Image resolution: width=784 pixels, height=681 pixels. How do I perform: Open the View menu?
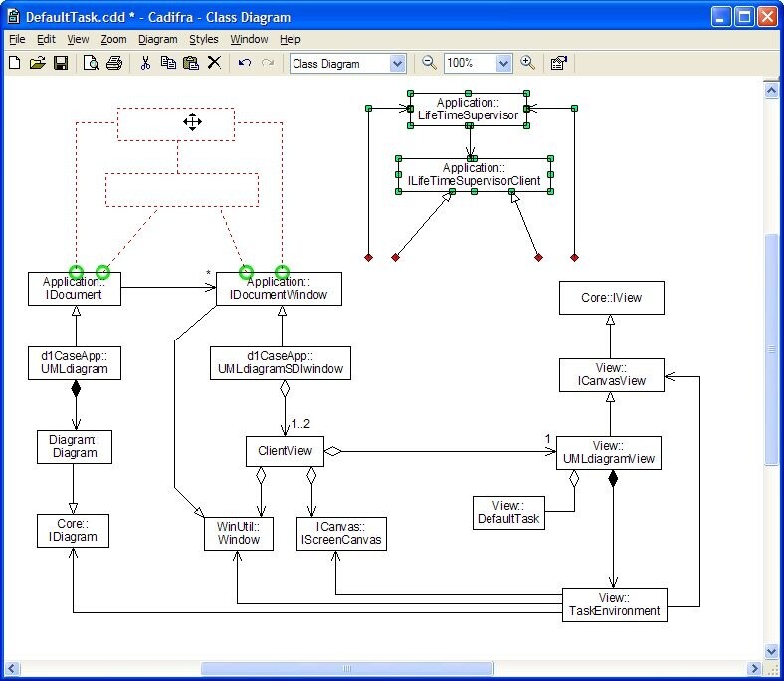(x=78, y=39)
